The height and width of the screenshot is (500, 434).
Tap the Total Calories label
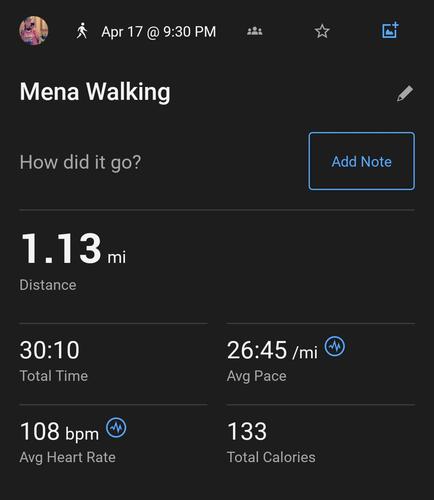[x=271, y=457]
